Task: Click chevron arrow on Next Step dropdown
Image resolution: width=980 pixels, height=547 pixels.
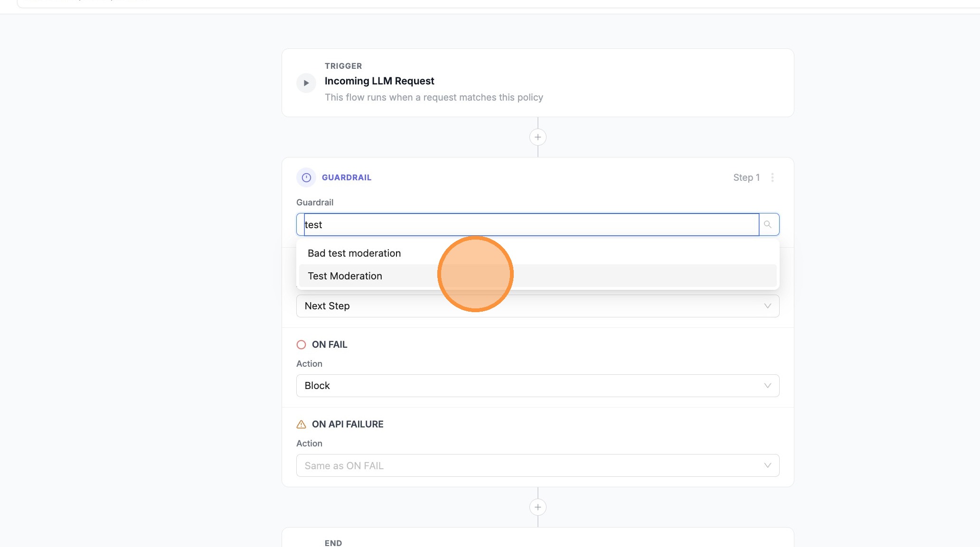Action: pos(767,306)
